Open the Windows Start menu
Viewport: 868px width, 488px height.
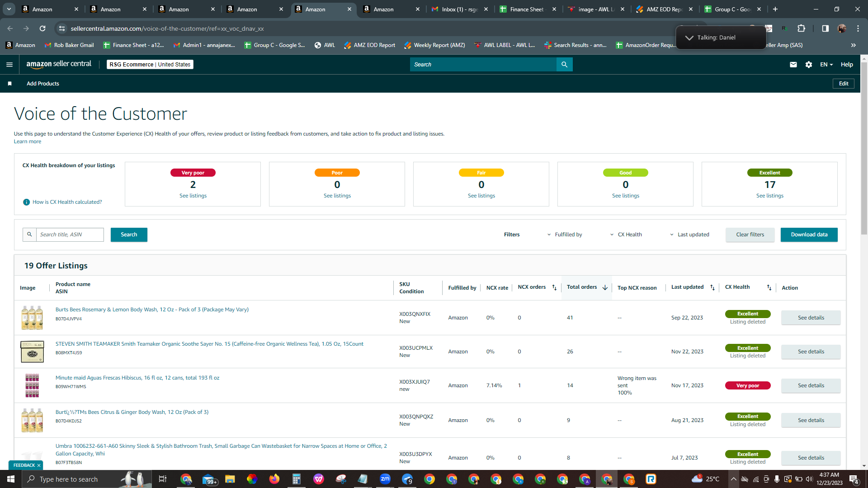(11, 479)
